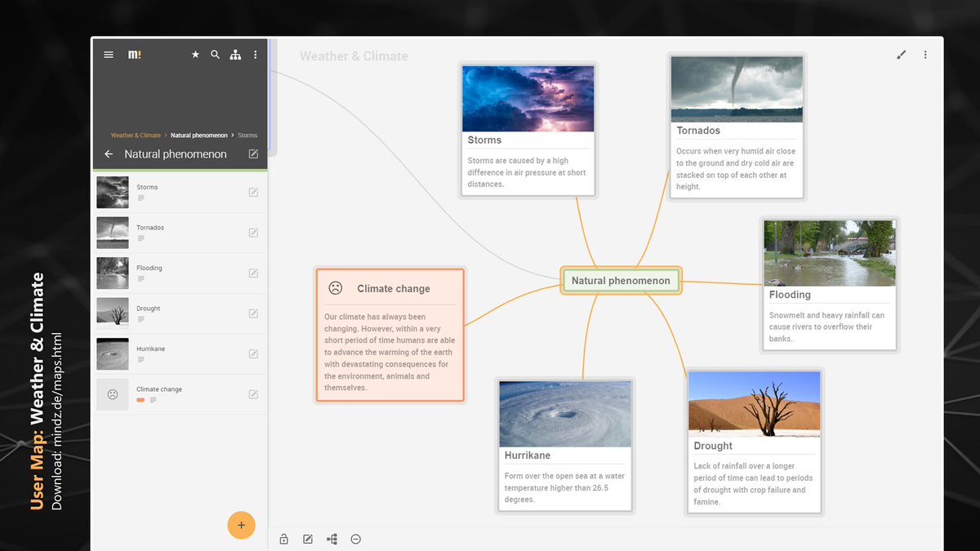Image resolution: width=980 pixels, height=551 pixels.
Task: Toggle edit mode for the Storms list entry
Action: pos(253,192)
